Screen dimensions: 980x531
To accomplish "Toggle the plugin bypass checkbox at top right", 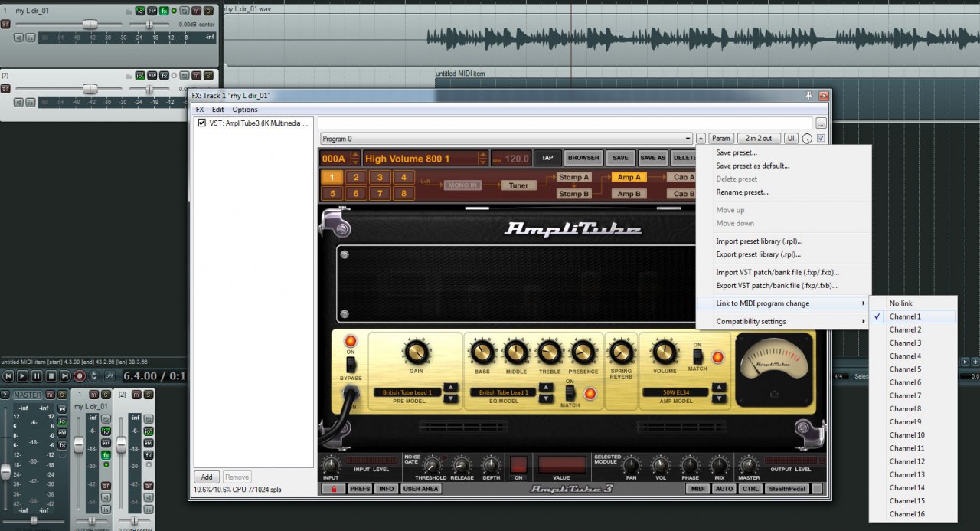I will click(x=821, y=139).
